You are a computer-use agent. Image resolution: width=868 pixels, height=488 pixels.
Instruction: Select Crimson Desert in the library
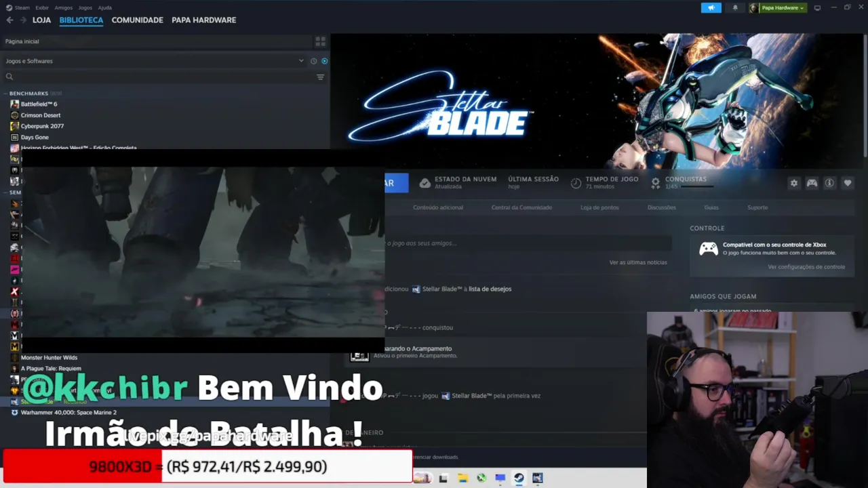(41, 115)
